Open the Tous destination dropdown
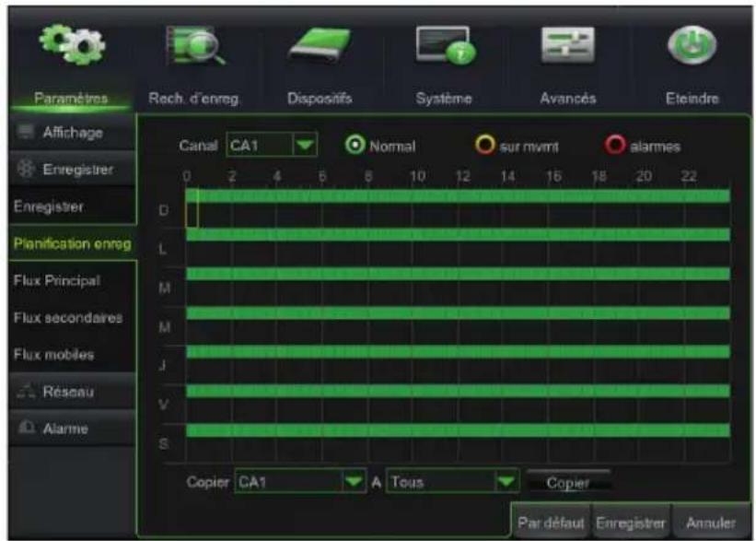Viewport: 756px width, 541px height. 452,482
